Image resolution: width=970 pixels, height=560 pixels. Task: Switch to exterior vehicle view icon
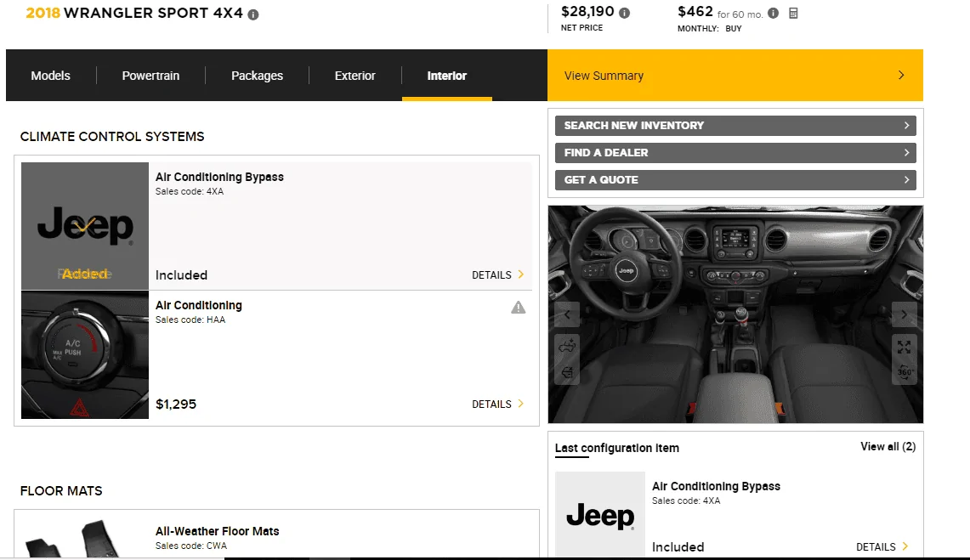(x=567, y=346)
